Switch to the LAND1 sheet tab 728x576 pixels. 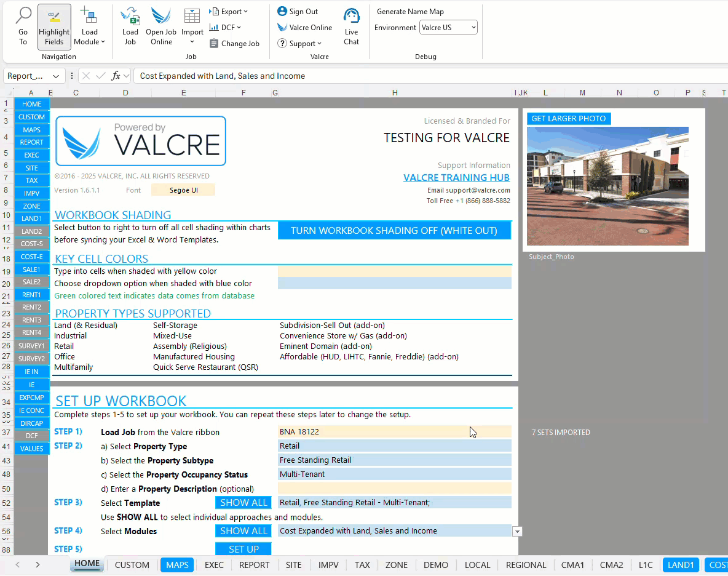pyautogui.click(x=681, y=565)
